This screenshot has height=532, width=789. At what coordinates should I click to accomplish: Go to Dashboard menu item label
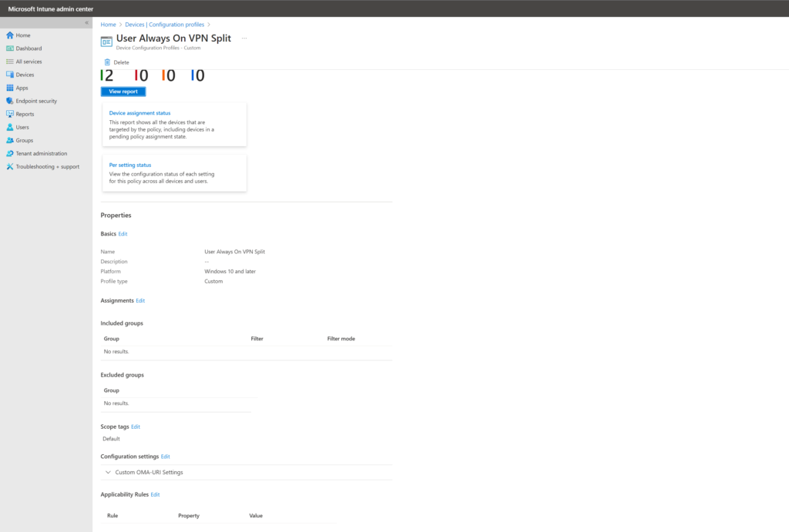pos(29,49)
